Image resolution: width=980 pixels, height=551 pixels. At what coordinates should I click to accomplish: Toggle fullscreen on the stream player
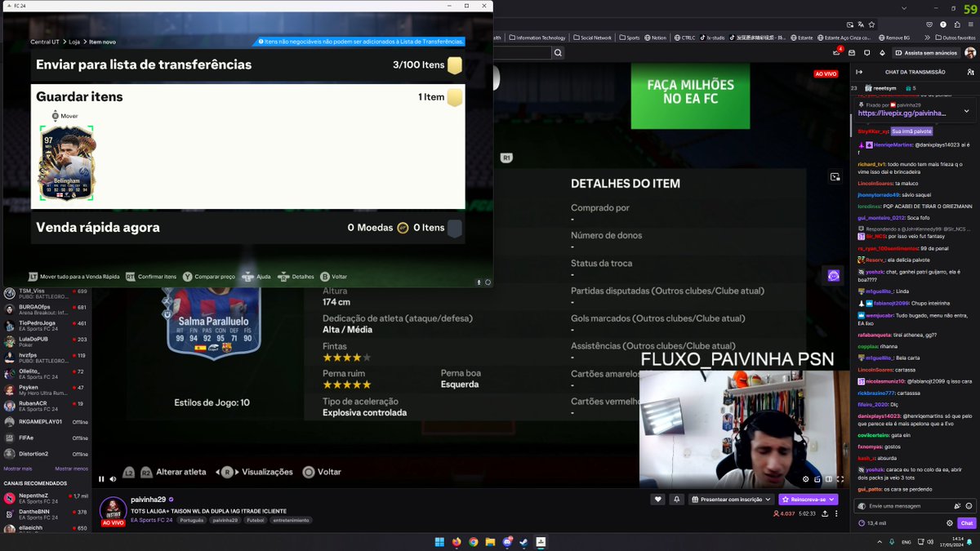(840, 479)
